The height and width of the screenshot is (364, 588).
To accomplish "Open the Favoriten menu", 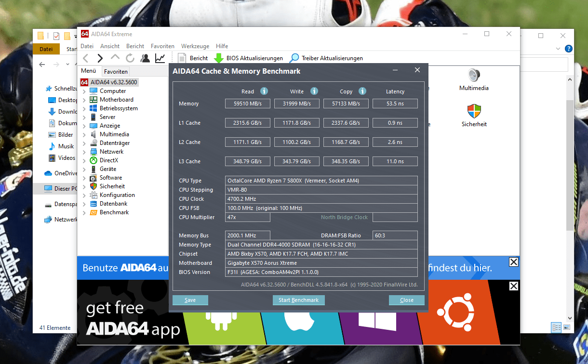I will 162,46.
